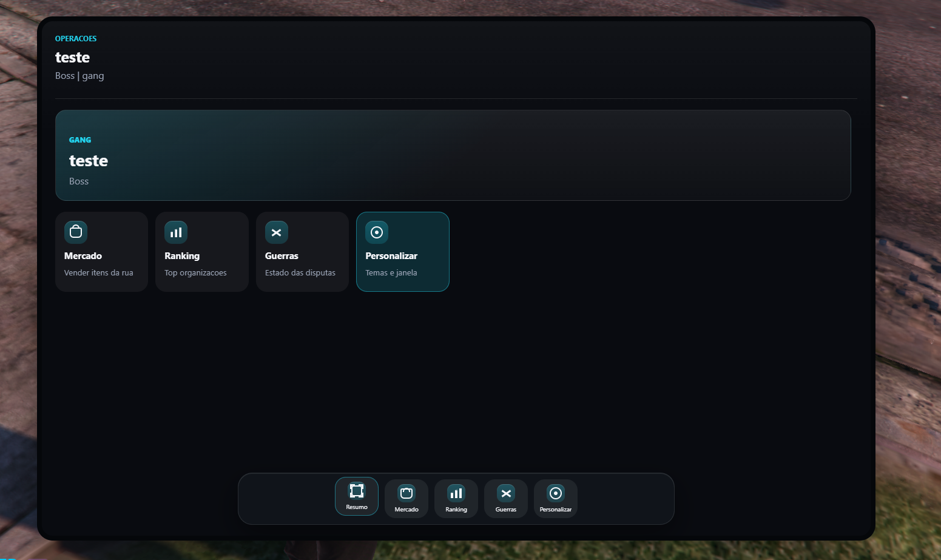This screenshot has height=560, width=941.
Task: Open card titled Ranking
Action: pyautogui.click(x=202, y=252)
